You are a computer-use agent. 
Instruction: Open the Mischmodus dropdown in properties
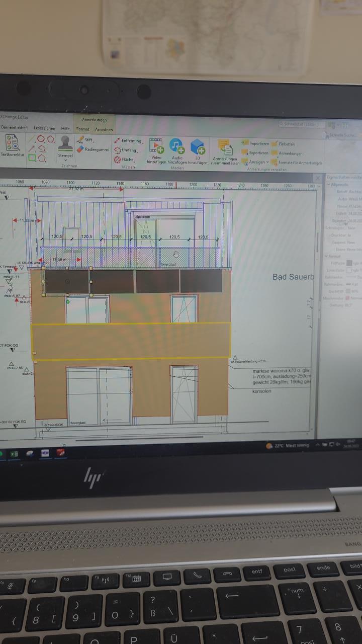point(353,297)
